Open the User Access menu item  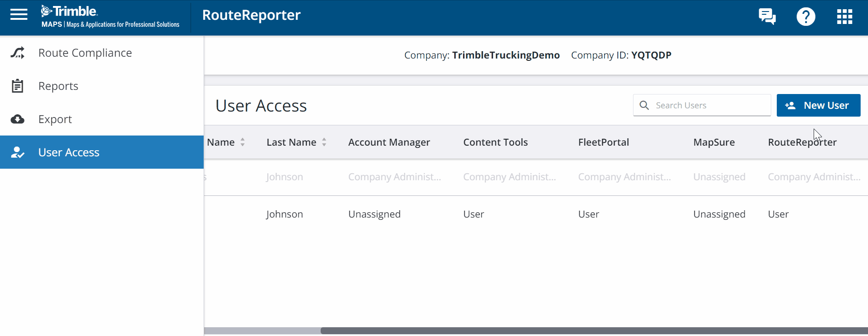click(x=69, y=153)
